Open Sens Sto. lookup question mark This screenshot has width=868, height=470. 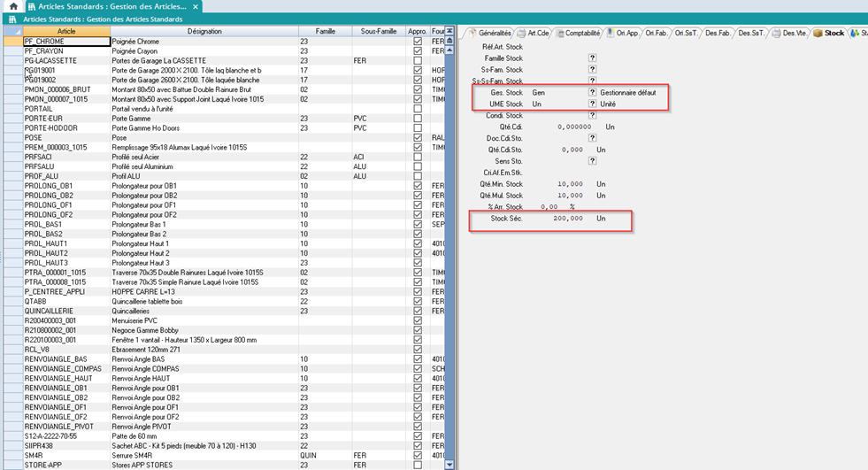click(593, 161)
